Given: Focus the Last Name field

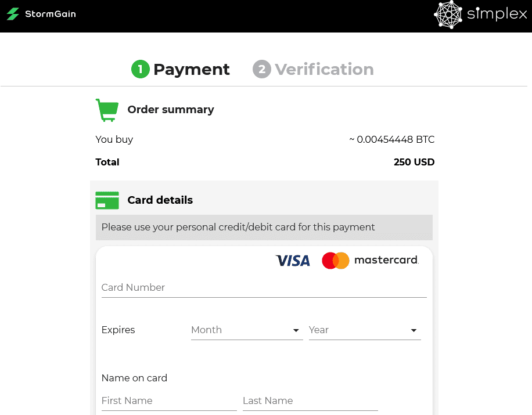Looking at the screenshot, I should pos(310,400).
